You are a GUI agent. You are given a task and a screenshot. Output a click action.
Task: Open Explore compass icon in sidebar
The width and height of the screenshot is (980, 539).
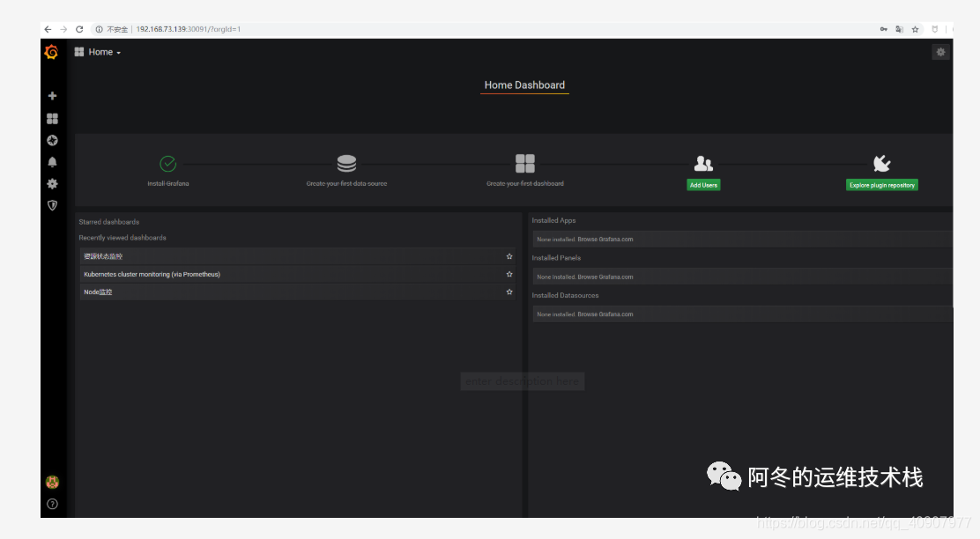click(x=53, y=141)
